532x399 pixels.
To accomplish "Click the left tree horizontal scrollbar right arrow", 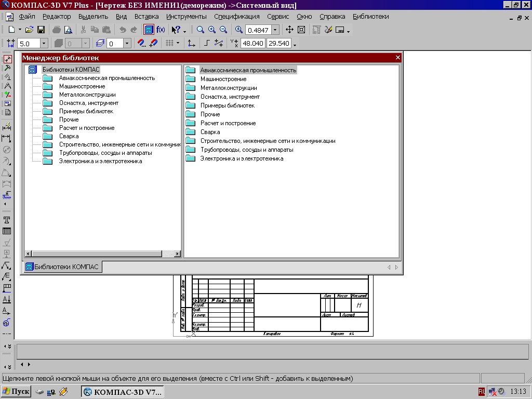I will pyautogui.click(x=177, y=254).
